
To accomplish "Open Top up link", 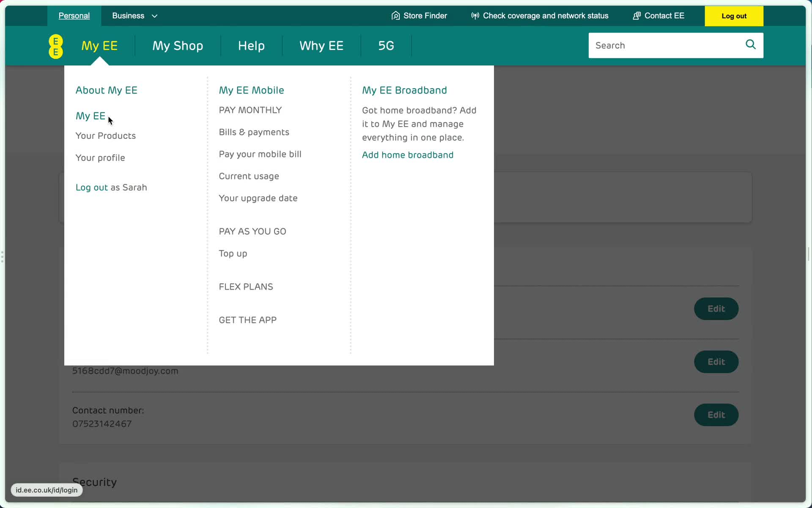I will (233, 254).
